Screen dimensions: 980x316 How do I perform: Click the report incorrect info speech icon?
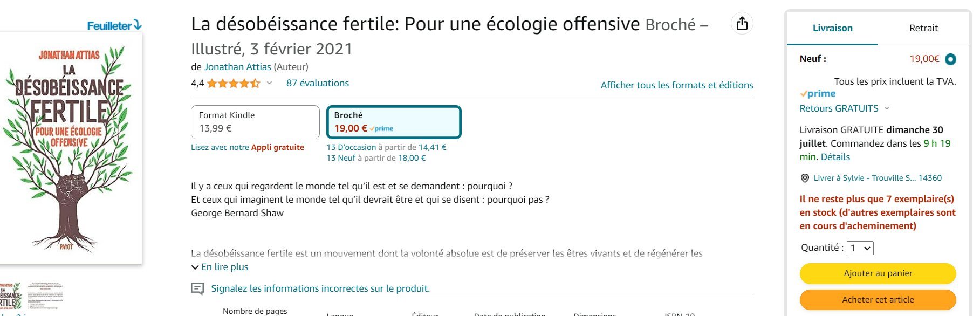pyautogui.click(x=197, y=288)
